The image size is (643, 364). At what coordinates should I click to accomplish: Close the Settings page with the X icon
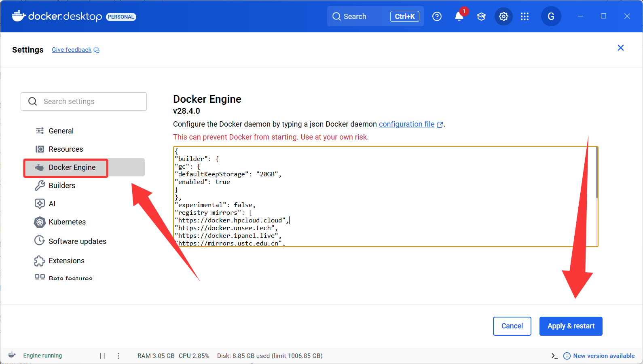(x=621, y=48)
